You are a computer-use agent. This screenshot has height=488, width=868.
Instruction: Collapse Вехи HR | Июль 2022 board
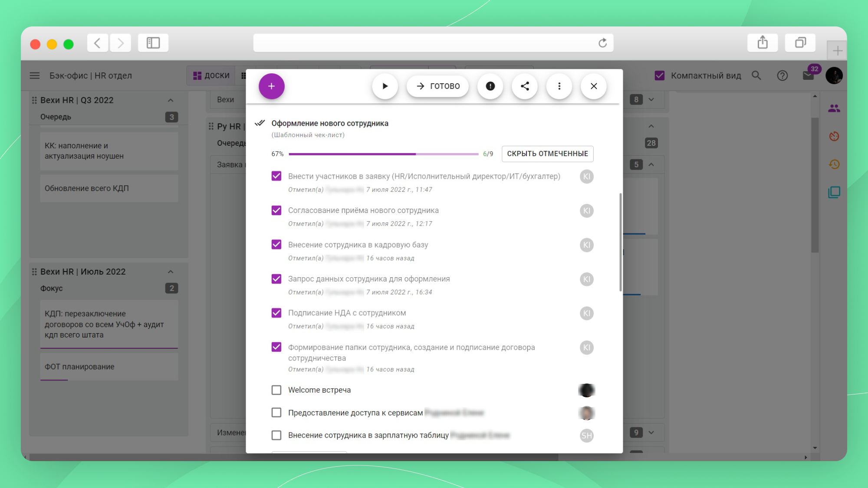point(171,272)
